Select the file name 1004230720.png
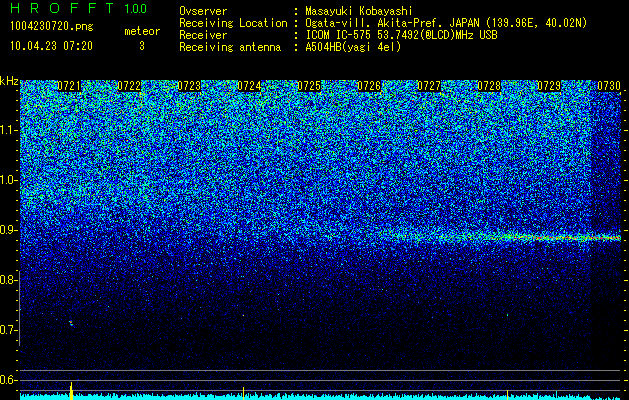629x400 pixels. pos(52,27)
